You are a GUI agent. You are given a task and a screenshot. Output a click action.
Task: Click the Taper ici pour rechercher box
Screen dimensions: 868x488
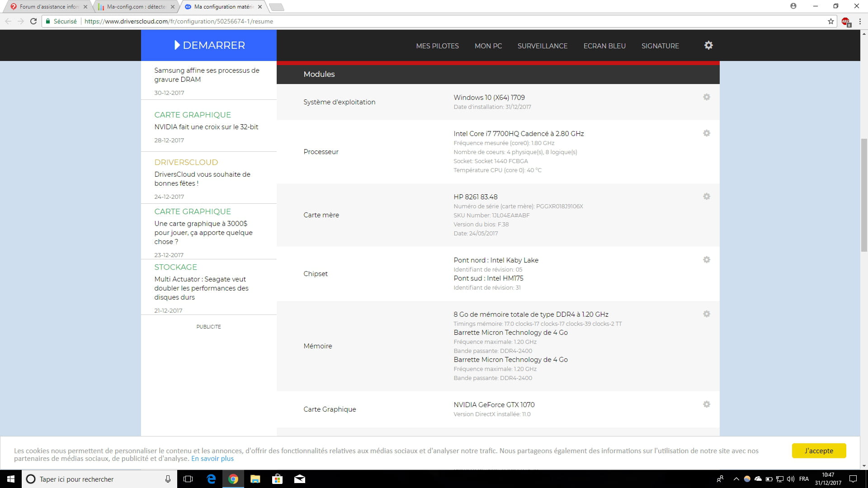(x=99, y=479)
